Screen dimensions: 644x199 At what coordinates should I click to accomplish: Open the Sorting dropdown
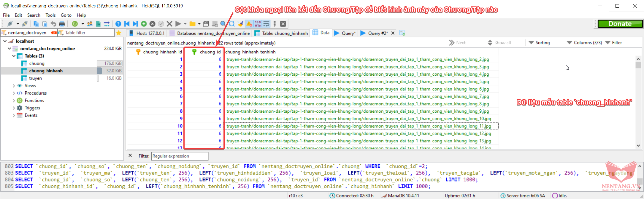click(x=539, y=43)
